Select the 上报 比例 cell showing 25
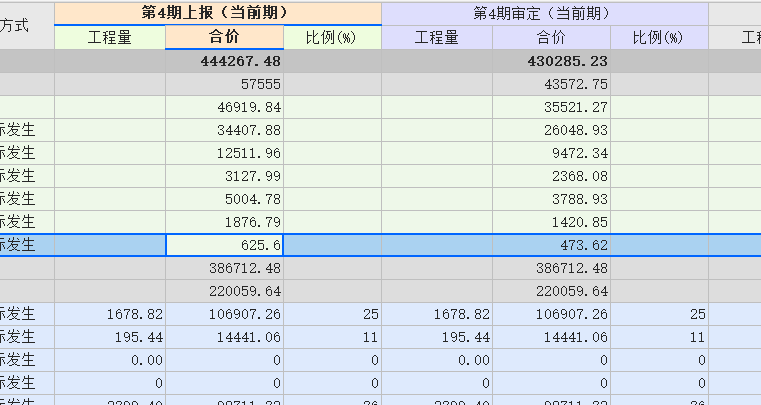Viewport: 761px width, 405px height. 332,314
